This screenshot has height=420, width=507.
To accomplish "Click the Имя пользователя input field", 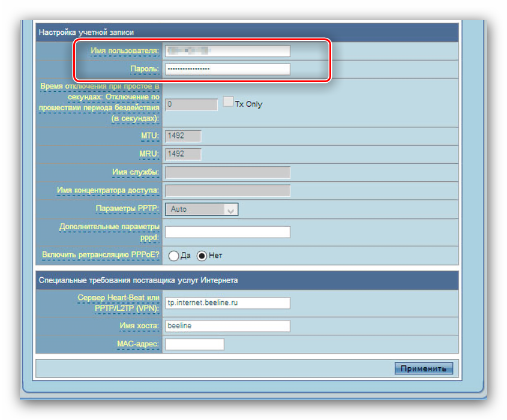I will point(227,51).
